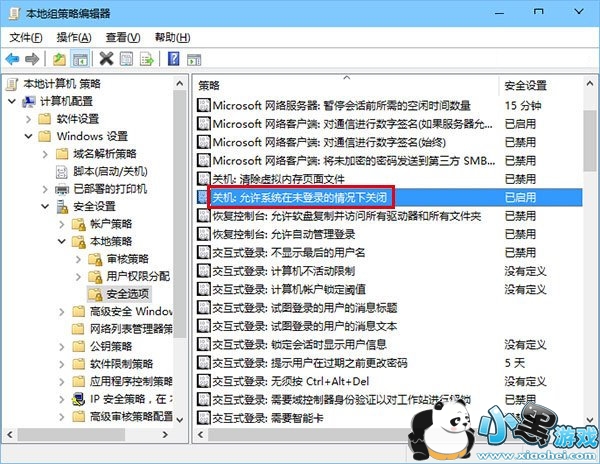The width and height of the screenshot is (600, 464).
Task: Expand the 域名解析策略 node
Action: tap(45, 154)
